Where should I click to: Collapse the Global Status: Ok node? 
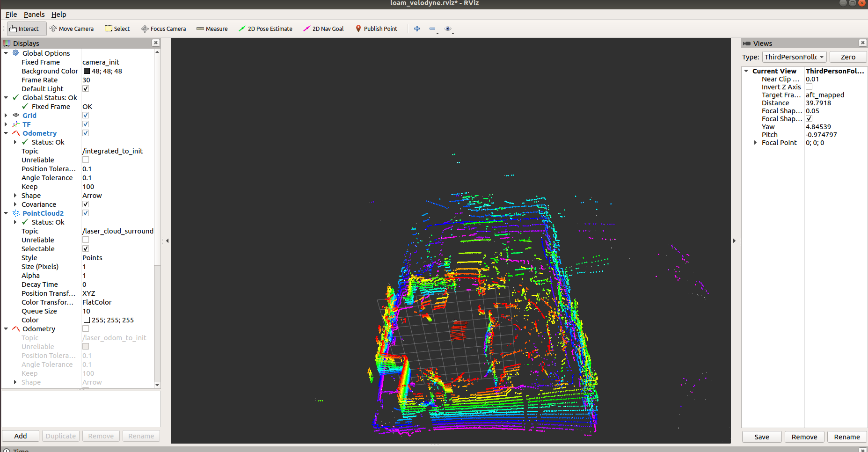6,97
